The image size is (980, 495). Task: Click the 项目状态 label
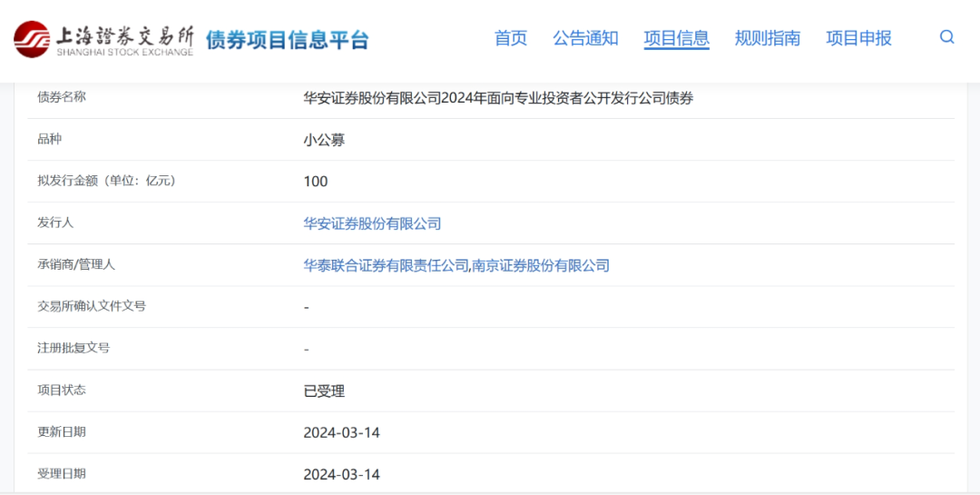coord(62,390)
